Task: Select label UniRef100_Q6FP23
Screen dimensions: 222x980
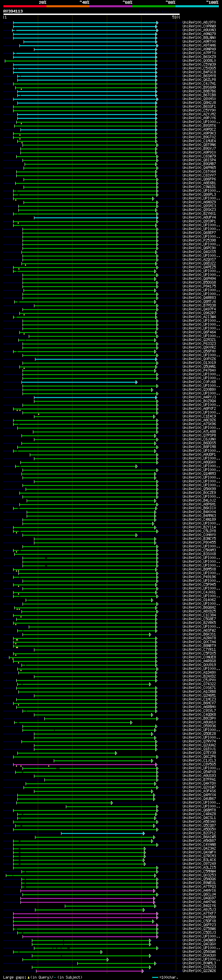Action: [199, 925]
